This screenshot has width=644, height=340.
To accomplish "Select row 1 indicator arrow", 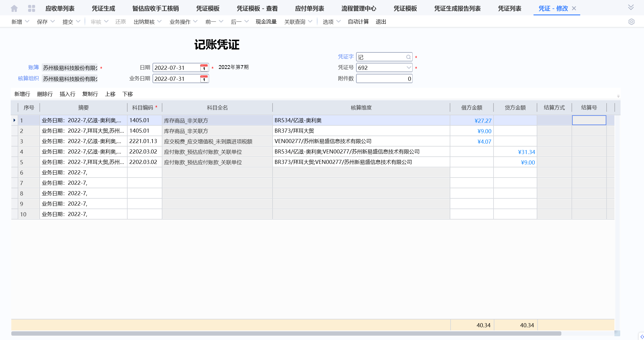I will [14, 120].
